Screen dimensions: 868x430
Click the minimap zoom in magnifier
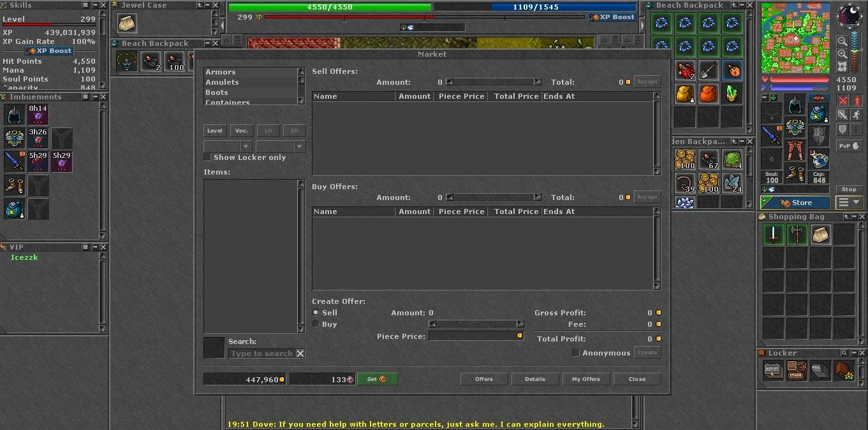(842, 54)
